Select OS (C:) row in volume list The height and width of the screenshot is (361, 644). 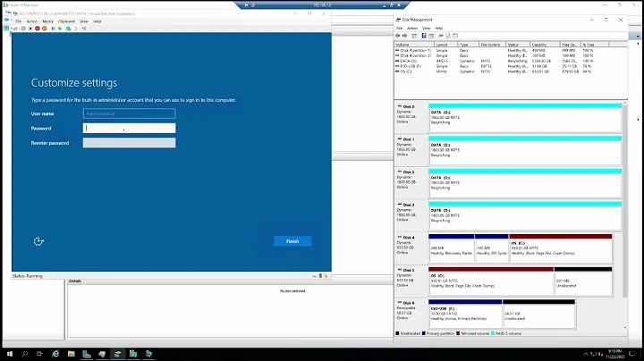pos(495,71)
